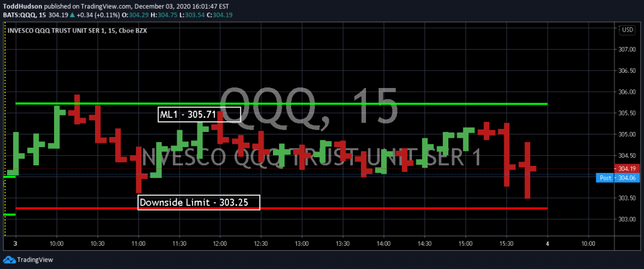Select the ML1 - 305.71 label
This screenshot has width=644, height=269.
(199, 114)
